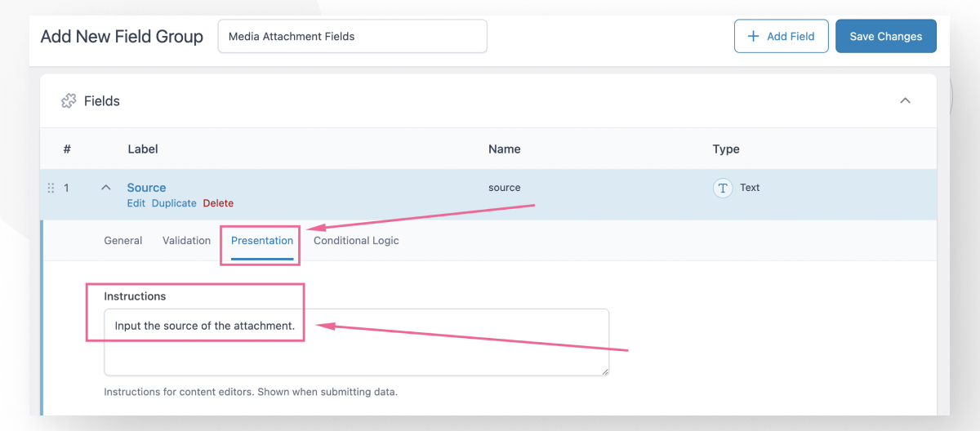Click the row number '1'
Screen dimensions: 980x431
coord(67,188)
